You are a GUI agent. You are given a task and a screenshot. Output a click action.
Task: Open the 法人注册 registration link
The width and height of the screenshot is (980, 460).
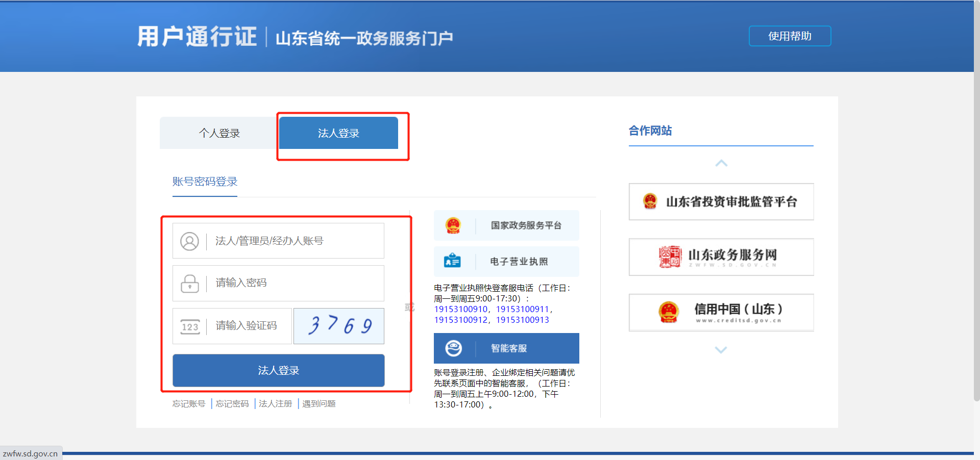coord(276,404)
